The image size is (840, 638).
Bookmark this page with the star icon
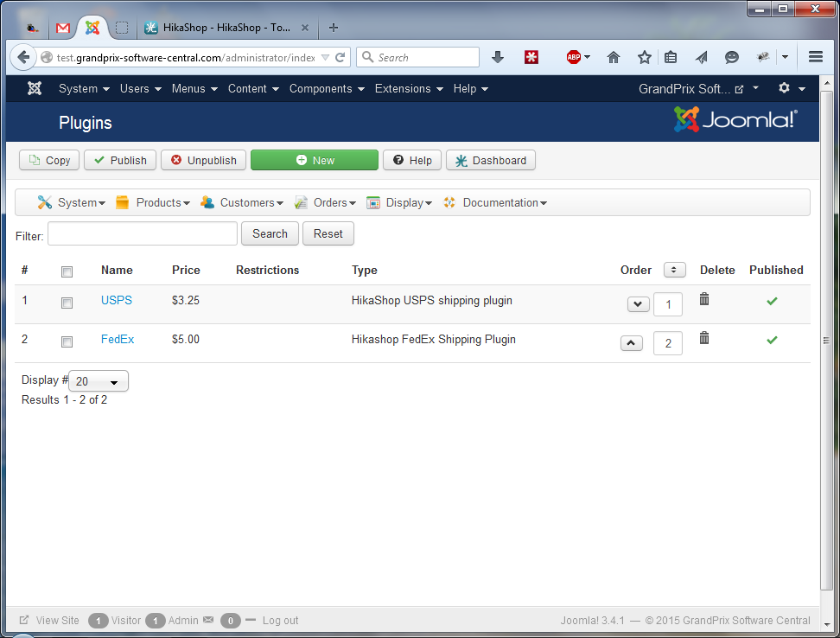tap(645, 57)
